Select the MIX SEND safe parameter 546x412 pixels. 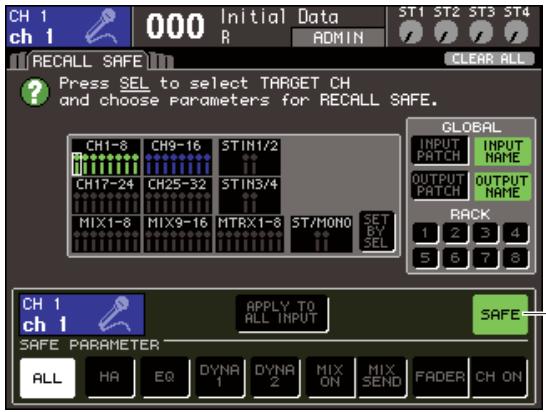(x=382, y=377)
